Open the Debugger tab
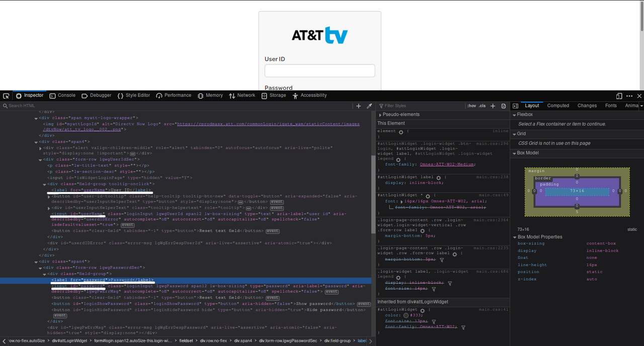The image size is (644, 346). (x=96, y=96)
